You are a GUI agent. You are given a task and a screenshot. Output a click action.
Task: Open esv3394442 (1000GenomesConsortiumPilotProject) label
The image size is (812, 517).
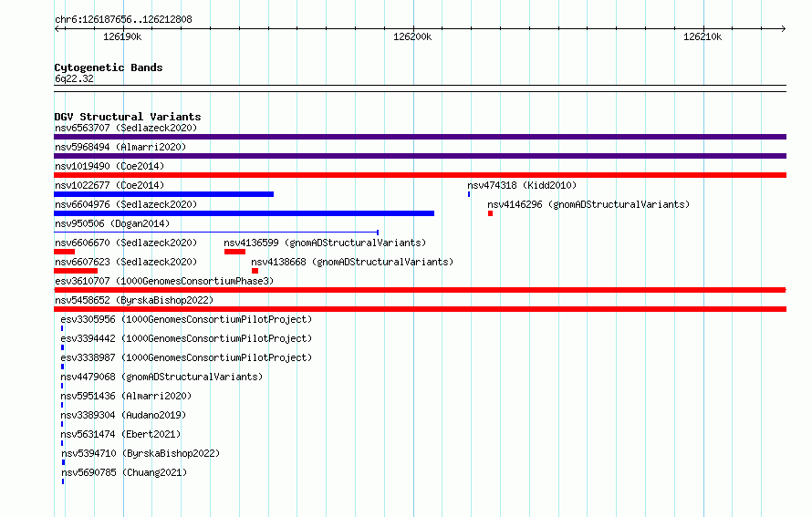(186, 338)
